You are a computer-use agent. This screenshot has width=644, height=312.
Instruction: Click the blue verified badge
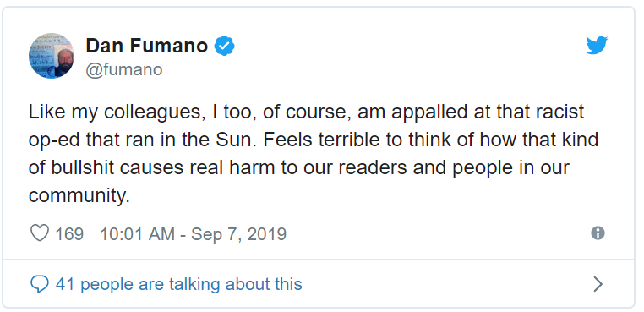pos(224,46)
